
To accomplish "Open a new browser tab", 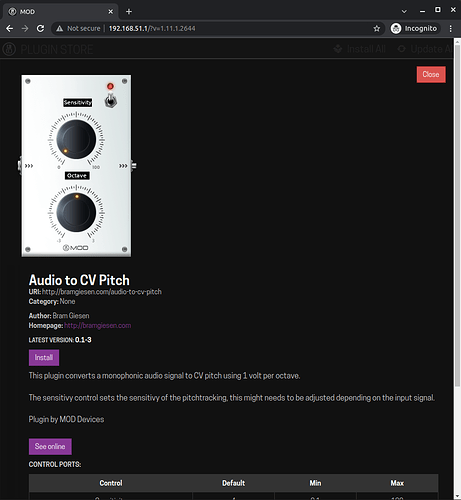I will pyautogui.click(x=129, y=12).
